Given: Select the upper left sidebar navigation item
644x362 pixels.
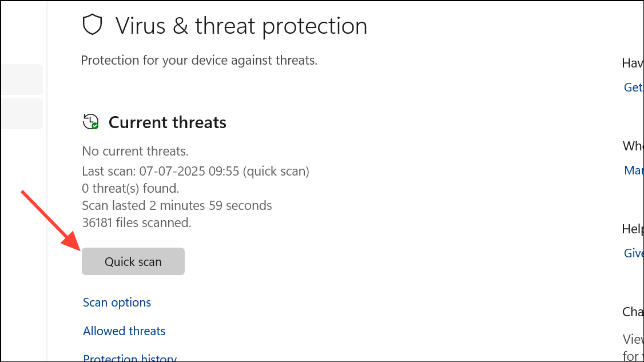Looking at the screenshot, I should (x=21, y=79).
